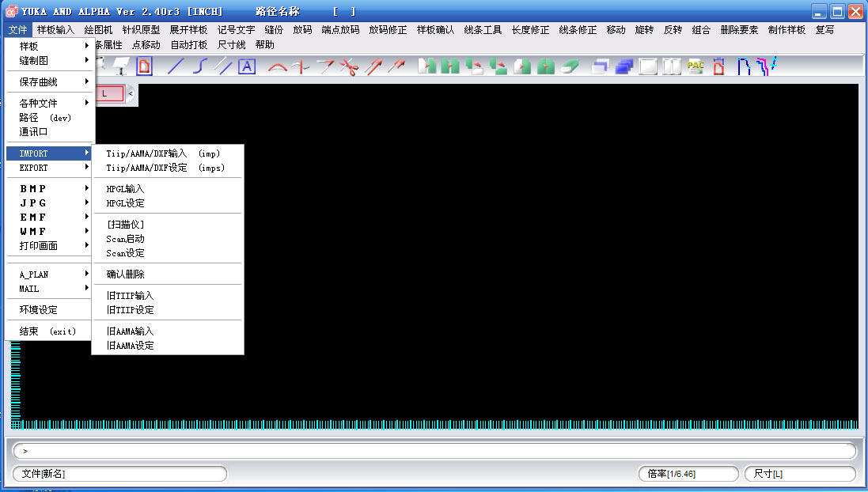The image size is (868, 492).
Task: Click the green eraser-shaped block icon
Action: pos(570,66)
